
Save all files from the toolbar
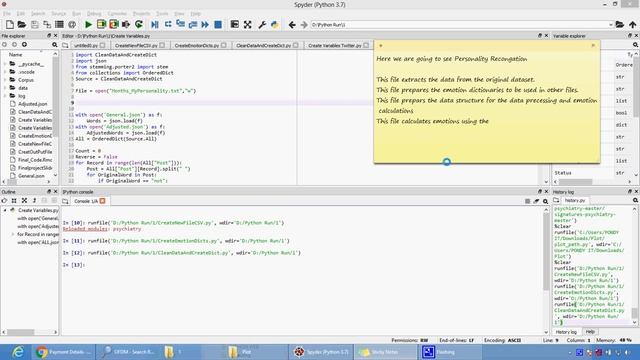(47, 24)
